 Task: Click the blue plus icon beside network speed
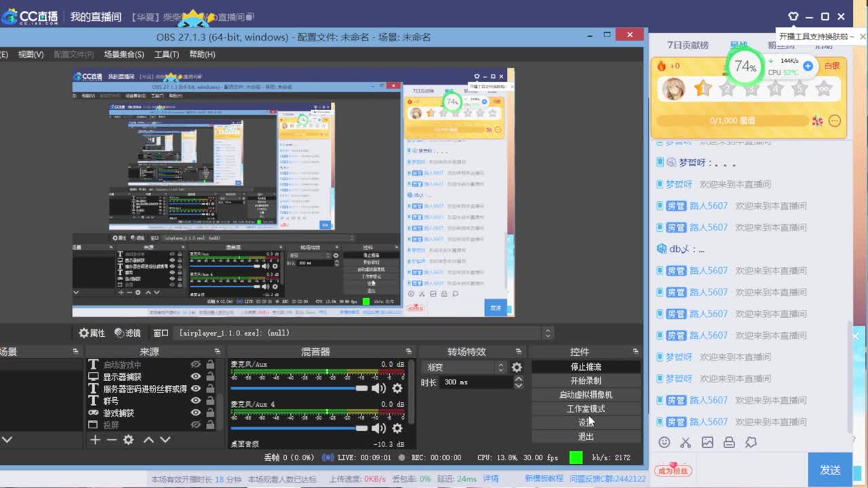808,66
